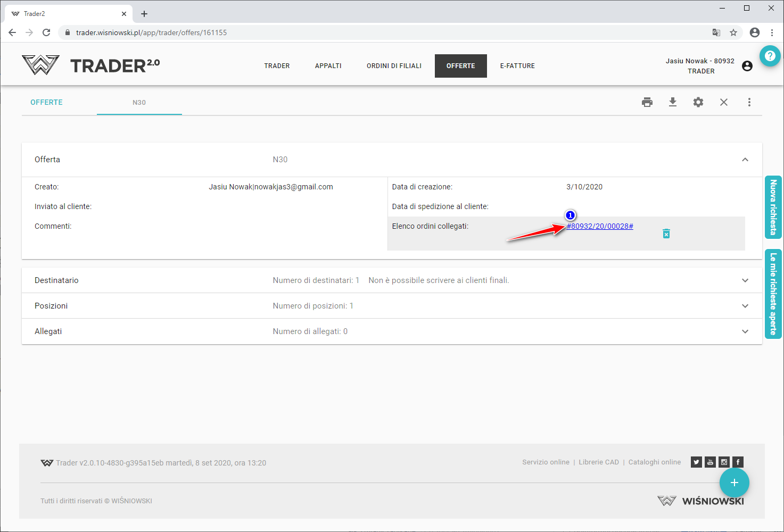784x532 pixels.
Task: Open the E-Fatture menu item
Action: pyautogui.click(x=517, y=66)
